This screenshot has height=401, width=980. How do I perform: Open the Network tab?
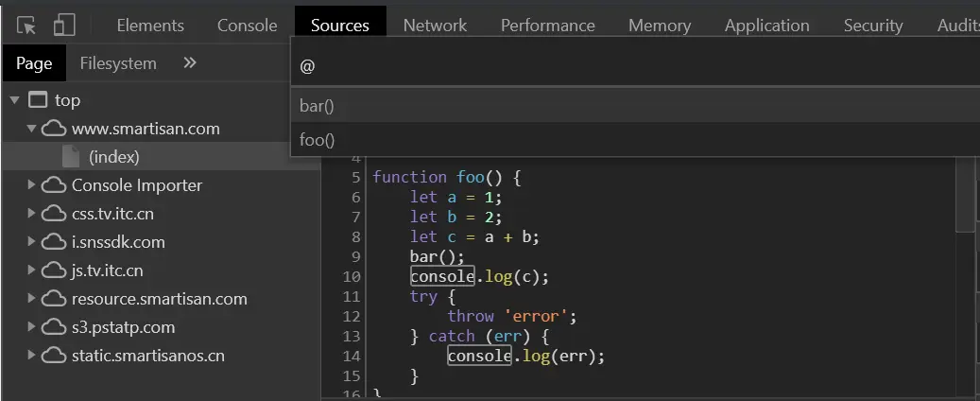tap(435, 26)
